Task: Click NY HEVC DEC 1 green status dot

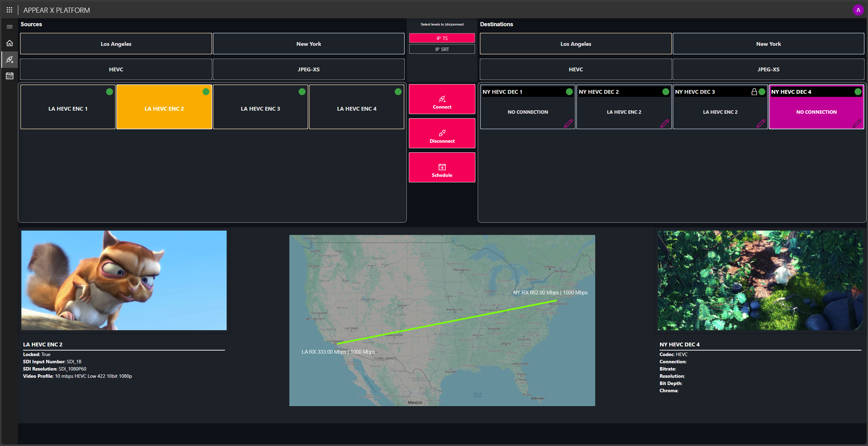Action: 569,92
